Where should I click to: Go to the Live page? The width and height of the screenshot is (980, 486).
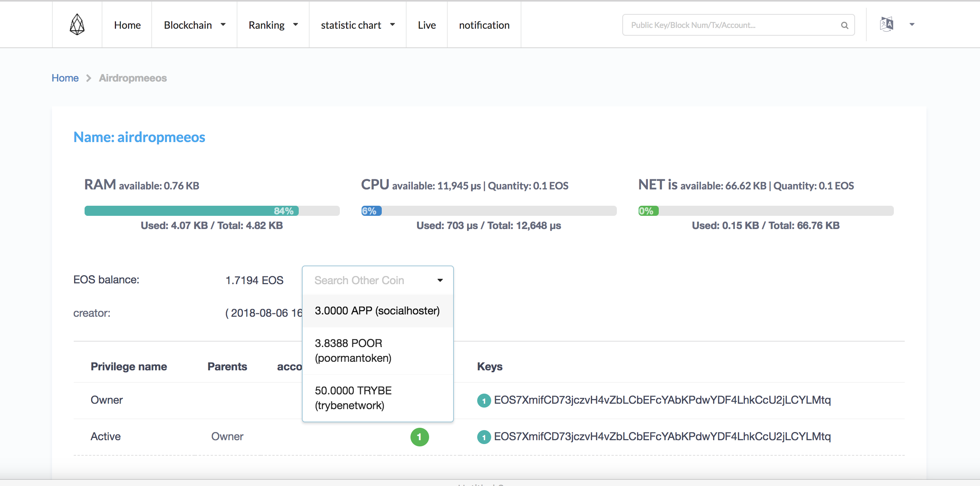427,25
